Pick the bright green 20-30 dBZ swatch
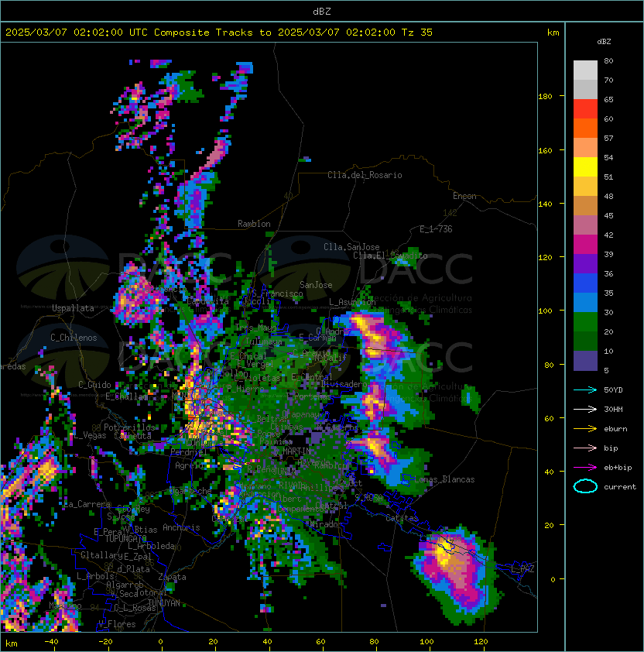644x652 pixels. tap(585, 322)
